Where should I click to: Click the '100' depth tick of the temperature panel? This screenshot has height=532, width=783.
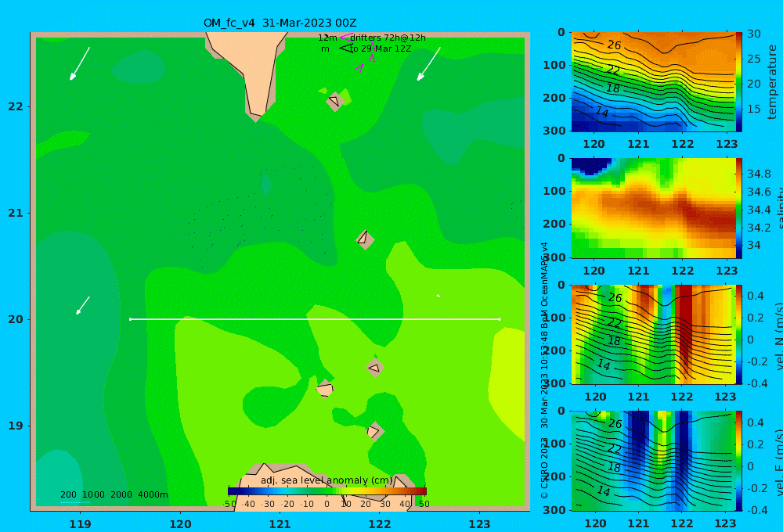pos(554,65)
